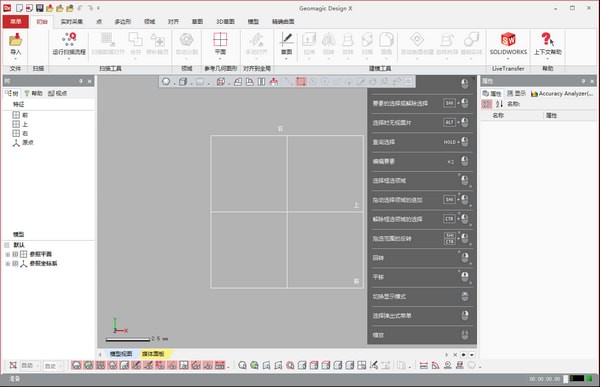The height and width of the screenshot is (387, 600).
Task: Switch to the 多边形 ribbon tab
Action: 122,22
